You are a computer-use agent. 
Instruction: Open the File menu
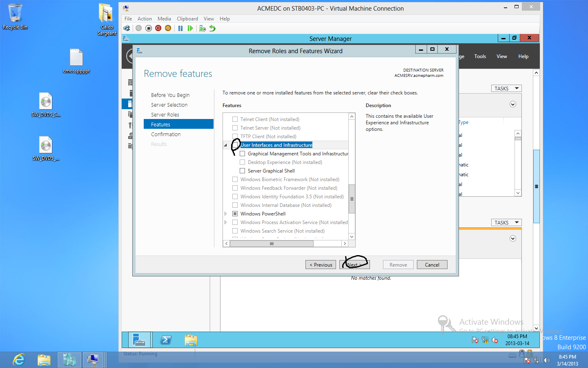point(128,19)
